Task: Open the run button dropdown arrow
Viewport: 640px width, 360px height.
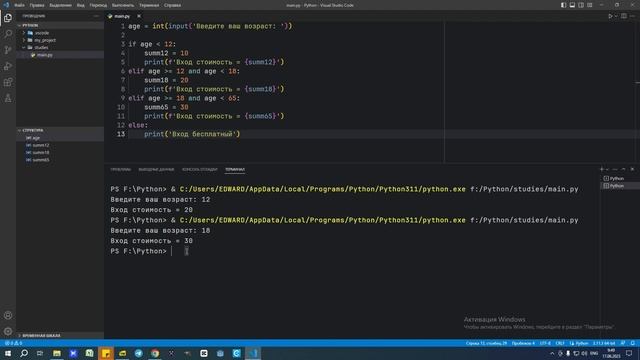Action: tap(616, 16)
